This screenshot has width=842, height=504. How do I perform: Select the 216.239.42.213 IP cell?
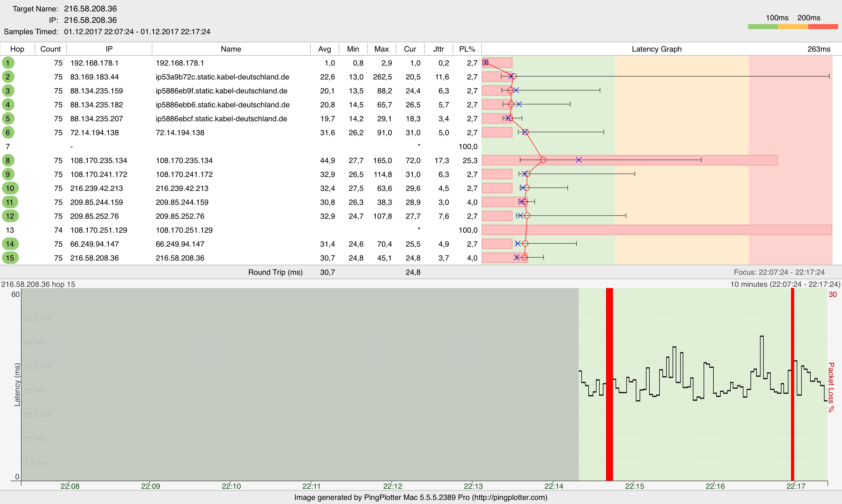[97, 188]
